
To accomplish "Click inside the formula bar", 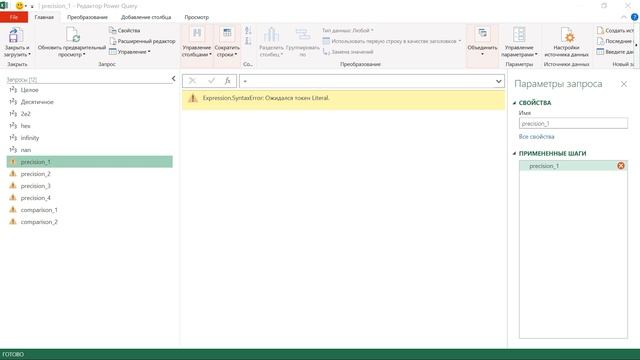I will 367,81.
